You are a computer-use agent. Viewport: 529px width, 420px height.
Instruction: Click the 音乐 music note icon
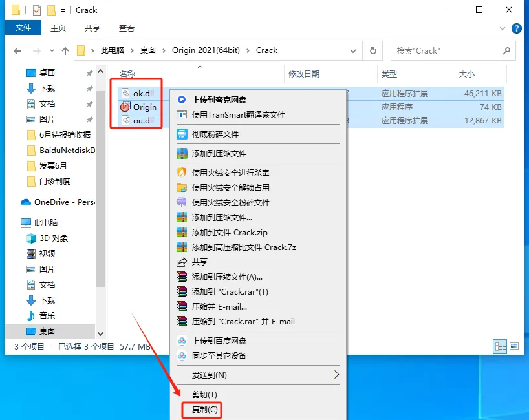[x=31, y=315]
